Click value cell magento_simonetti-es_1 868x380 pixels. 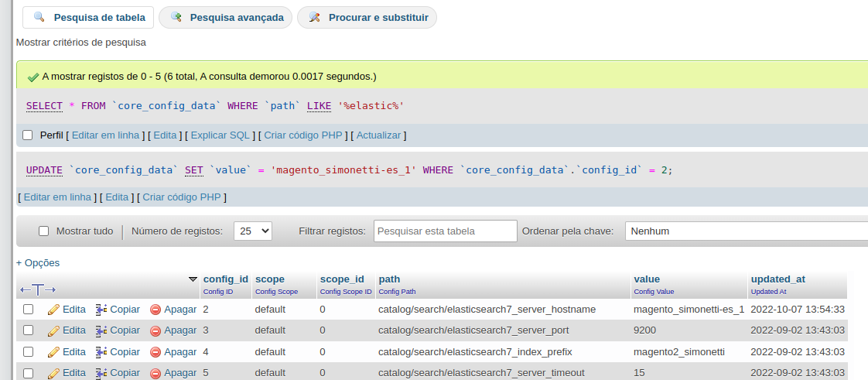click(x=689, y=309)
